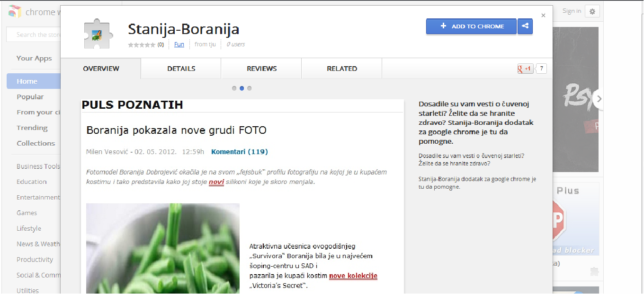Switch to the Details tab
This screenshot has width=644, height=295.
[181, 69]
